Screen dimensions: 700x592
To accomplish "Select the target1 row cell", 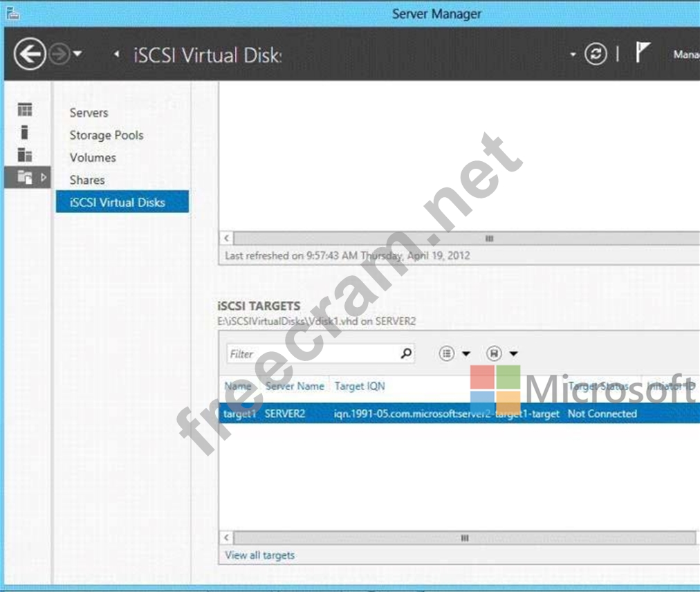I will click(240, 414).
